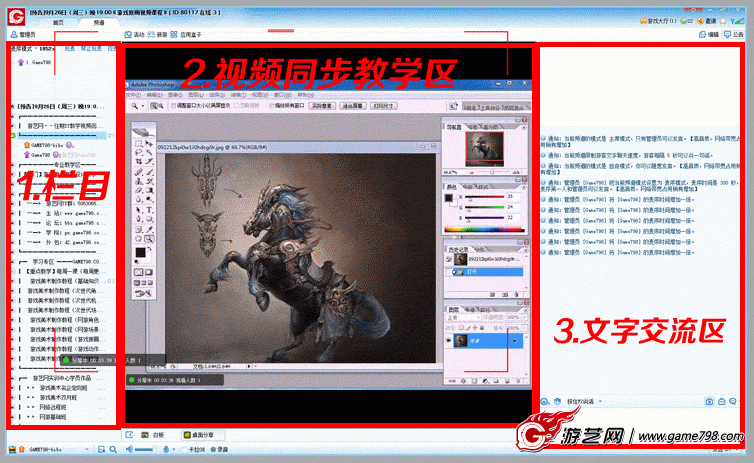
Task: Toggle the 卡拉OK checkbox
Action: pyautogui.click(x=185, y=450)
